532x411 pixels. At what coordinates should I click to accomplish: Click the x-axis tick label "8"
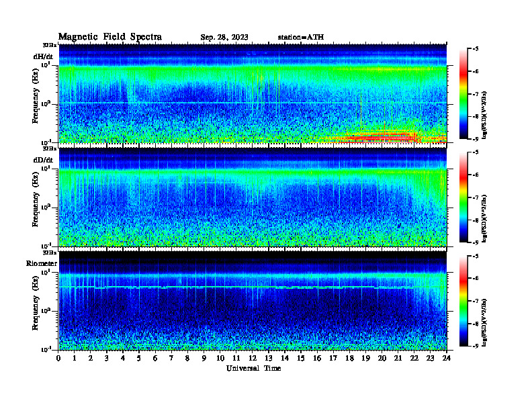[187, 358]
